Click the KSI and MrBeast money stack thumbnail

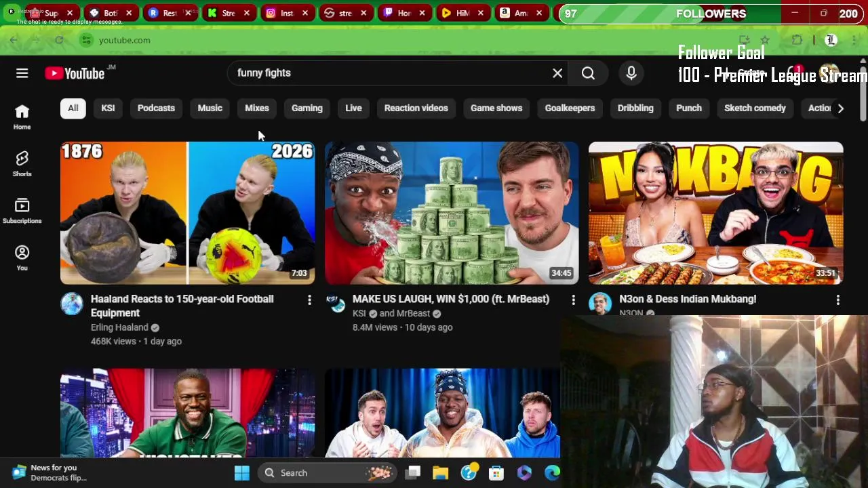452,213
